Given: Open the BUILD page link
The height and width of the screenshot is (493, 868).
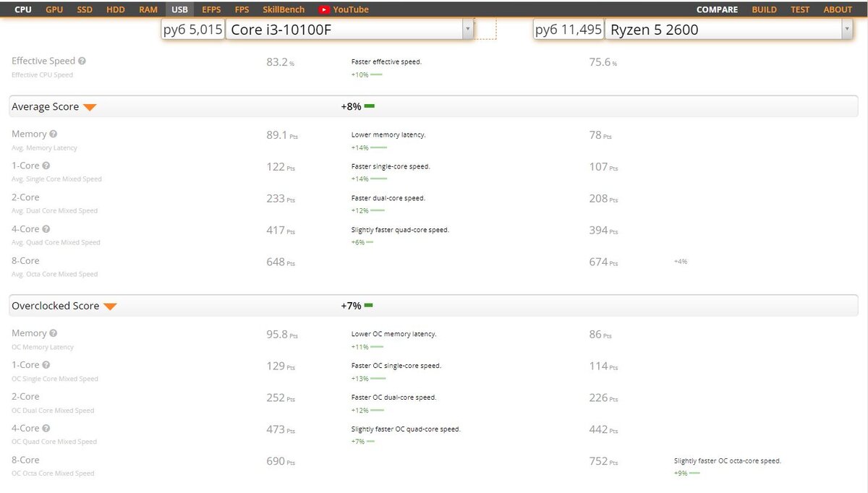Looking at the screenshot, I should 765,9.
